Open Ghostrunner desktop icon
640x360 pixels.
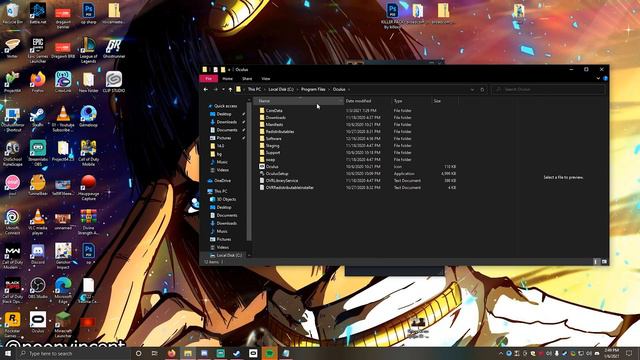click(114, 49)
